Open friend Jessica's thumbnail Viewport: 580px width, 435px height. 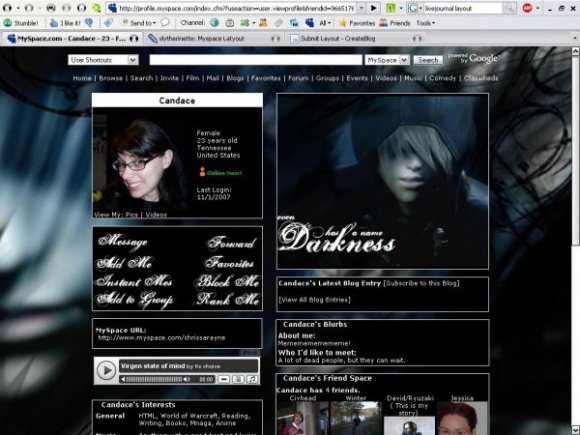coord(462,418)
